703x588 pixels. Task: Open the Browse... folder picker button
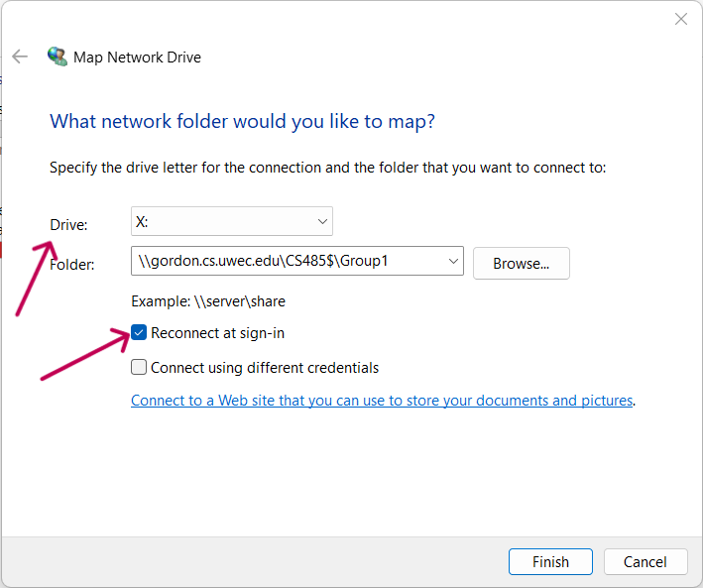[521, 264]
